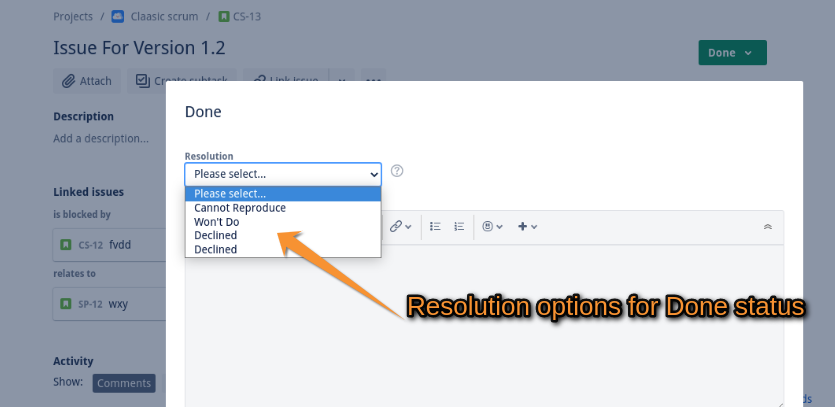Click the CS-12 story type icon
This screenshot has height=407, width=835.
[66, 245]
